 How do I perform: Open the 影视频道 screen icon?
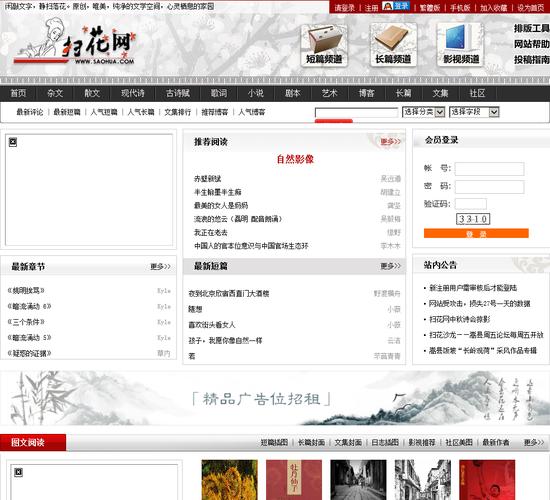pos(461,45)
